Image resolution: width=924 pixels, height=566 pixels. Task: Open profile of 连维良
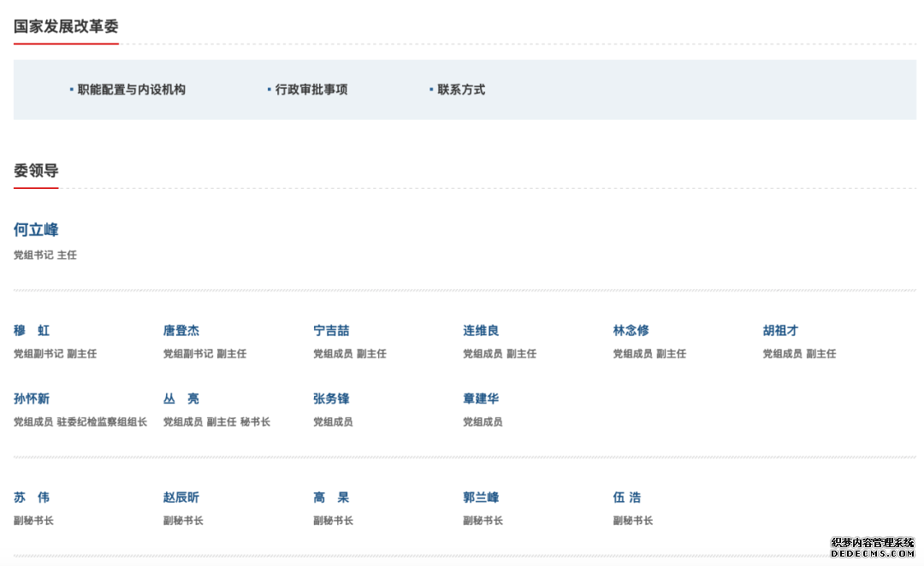tap(481, 330)
